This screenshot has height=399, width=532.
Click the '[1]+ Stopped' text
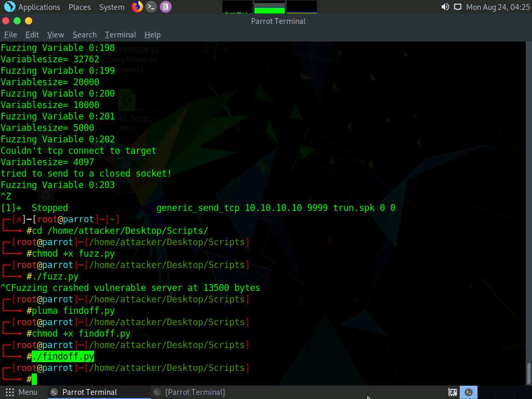click(x=34, y=208)
